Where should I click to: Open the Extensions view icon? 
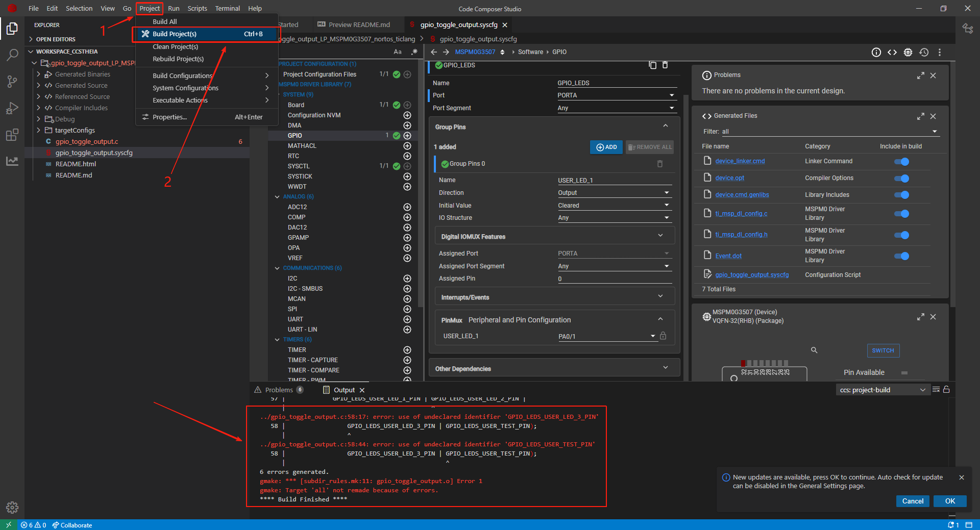pyautogui.click(x=12, y=135)
